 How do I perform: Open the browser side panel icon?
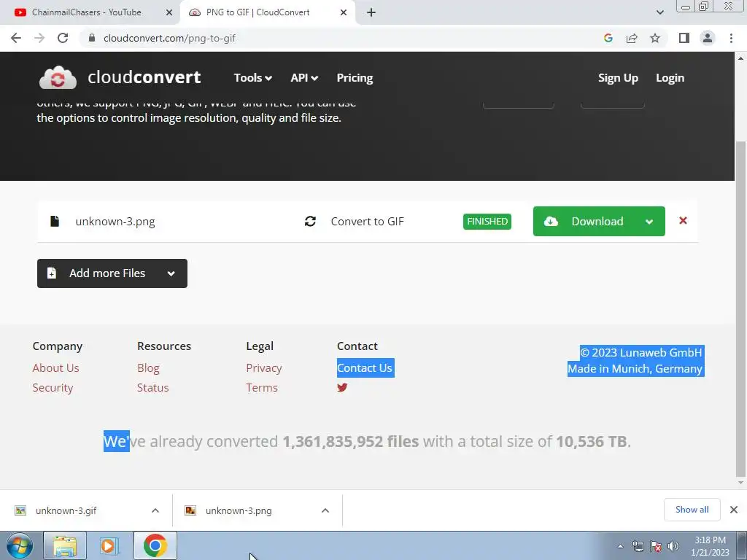(684, 38)
